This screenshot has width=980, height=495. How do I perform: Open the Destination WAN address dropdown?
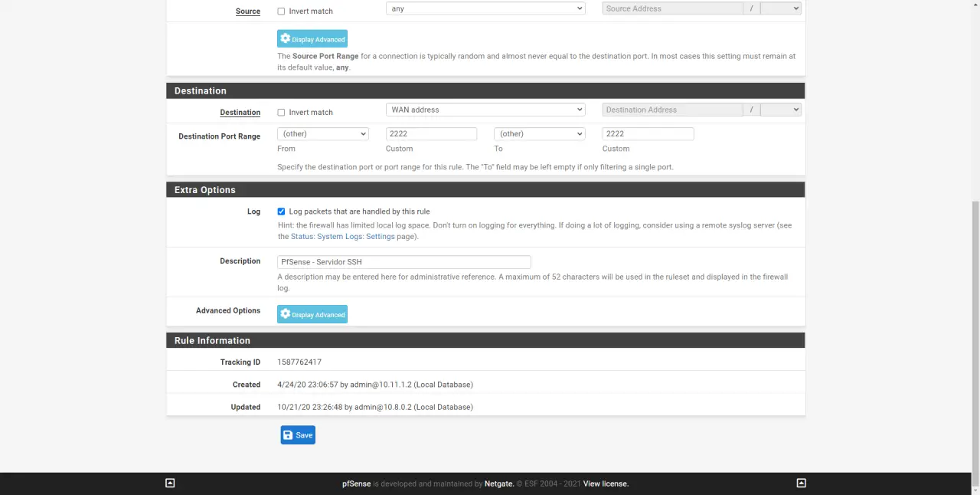coord(485,110)
